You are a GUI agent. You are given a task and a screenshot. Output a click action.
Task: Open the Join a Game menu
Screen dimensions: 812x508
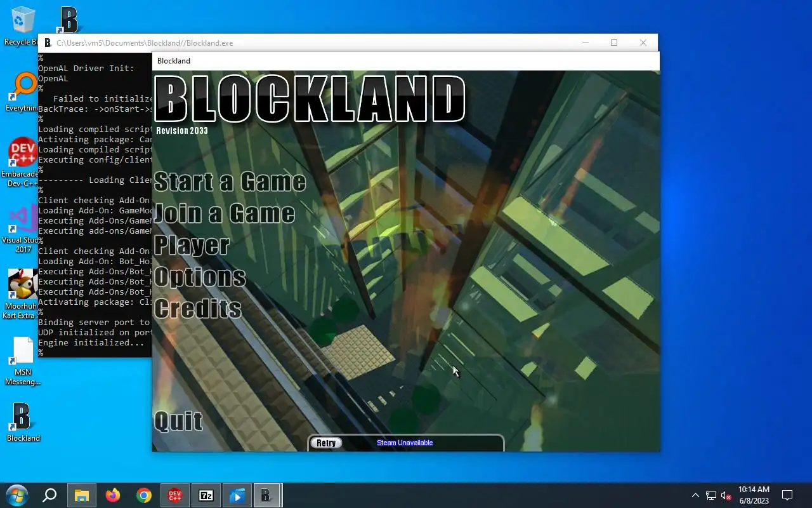(x=225, y=213)
